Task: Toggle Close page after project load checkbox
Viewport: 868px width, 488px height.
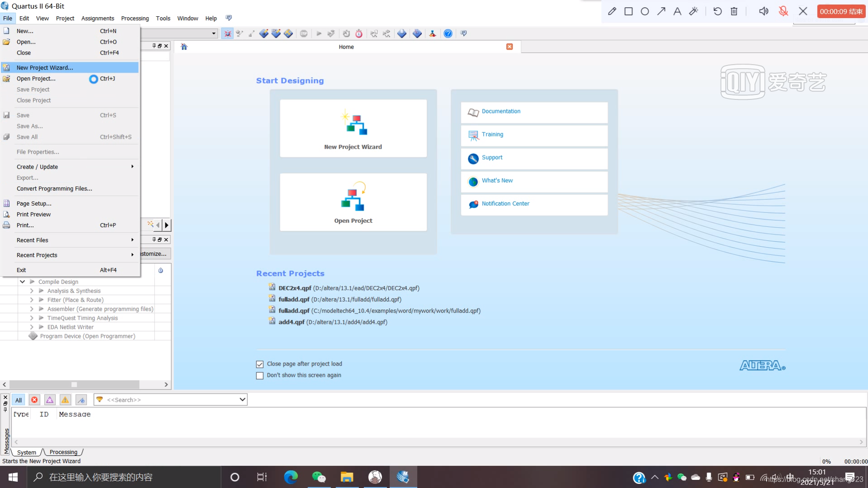Action: (x=260, y=364)
